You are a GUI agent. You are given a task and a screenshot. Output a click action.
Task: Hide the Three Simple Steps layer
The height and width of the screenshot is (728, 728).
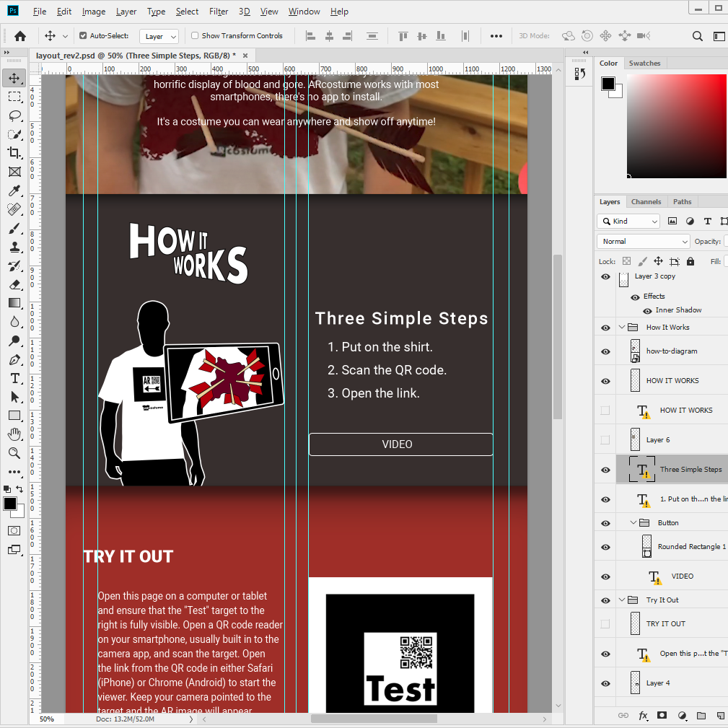(605, 470)
